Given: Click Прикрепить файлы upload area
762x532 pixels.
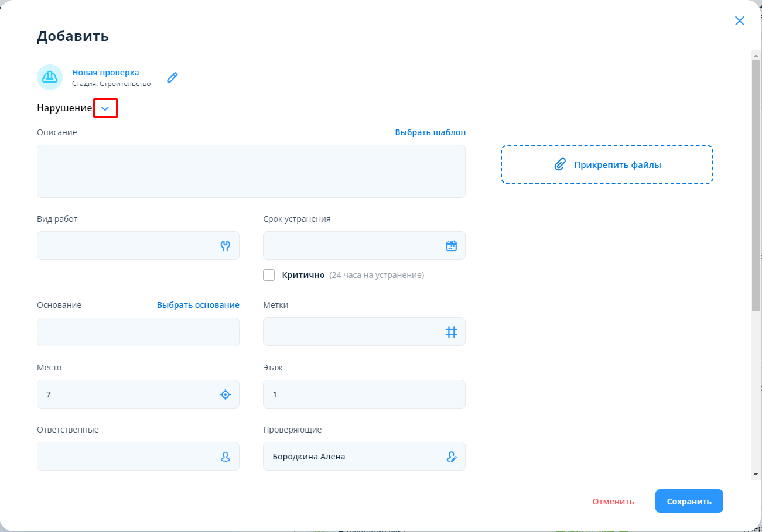Looking at the screenshot, I should (x=607, y=165).
